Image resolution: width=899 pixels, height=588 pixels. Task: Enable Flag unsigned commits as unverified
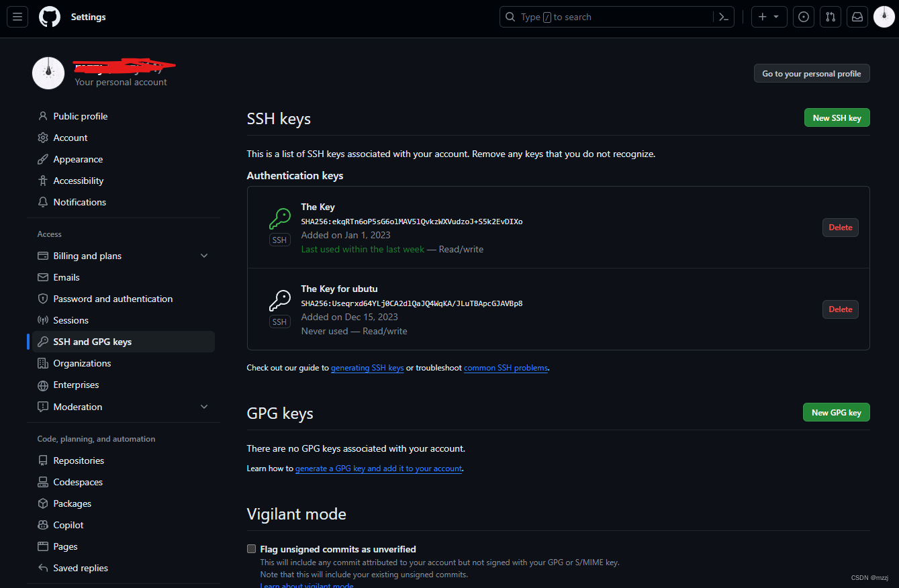[252, 548]
